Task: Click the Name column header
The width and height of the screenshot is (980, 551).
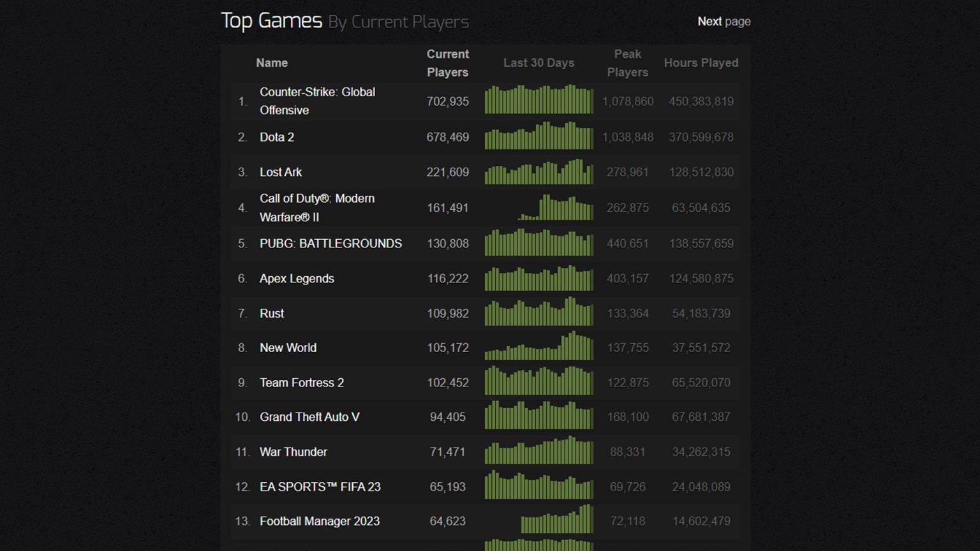Action: [x=272, y=63]
